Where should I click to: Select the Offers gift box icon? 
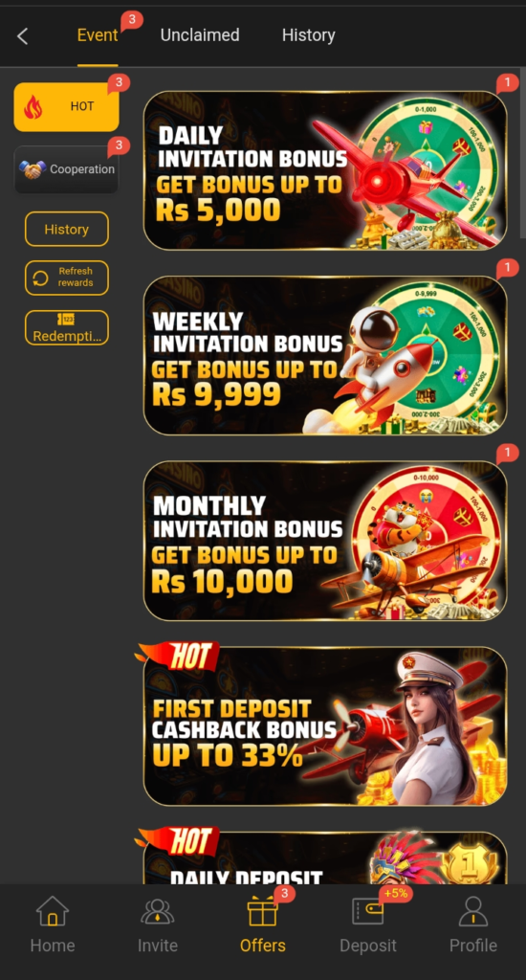(x=262, y=911)
